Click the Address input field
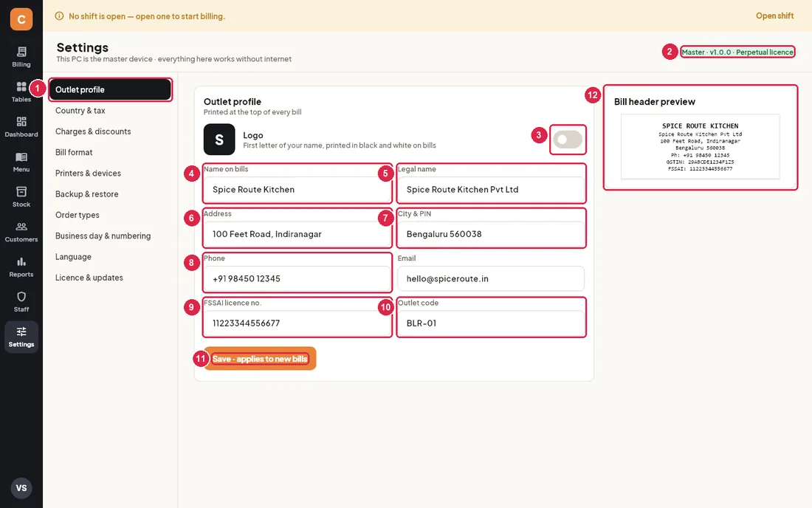The width and height of the screenshot is (812, 508). [297, 234]
